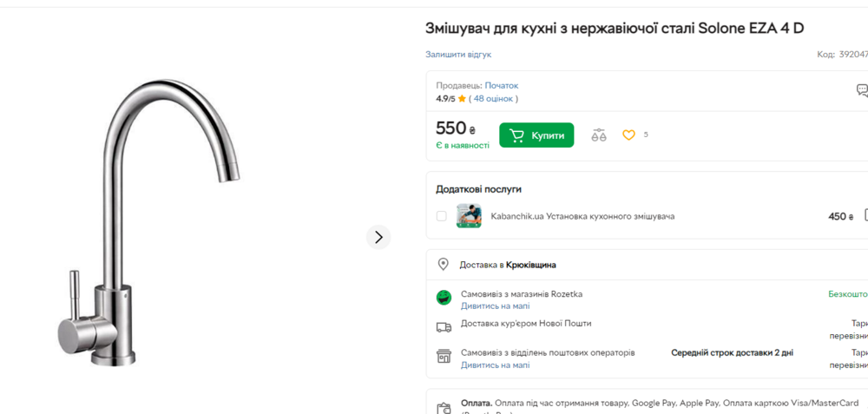Click the payment wallet icon
This screenshot has width=868, height=414.
(x=444, y=408)
